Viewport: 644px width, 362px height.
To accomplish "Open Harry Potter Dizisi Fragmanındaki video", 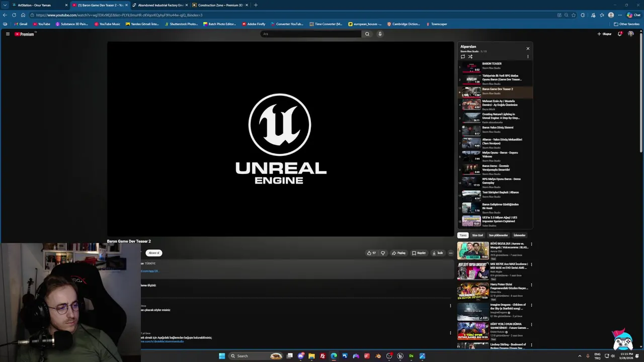I will (x=493, y=292).
